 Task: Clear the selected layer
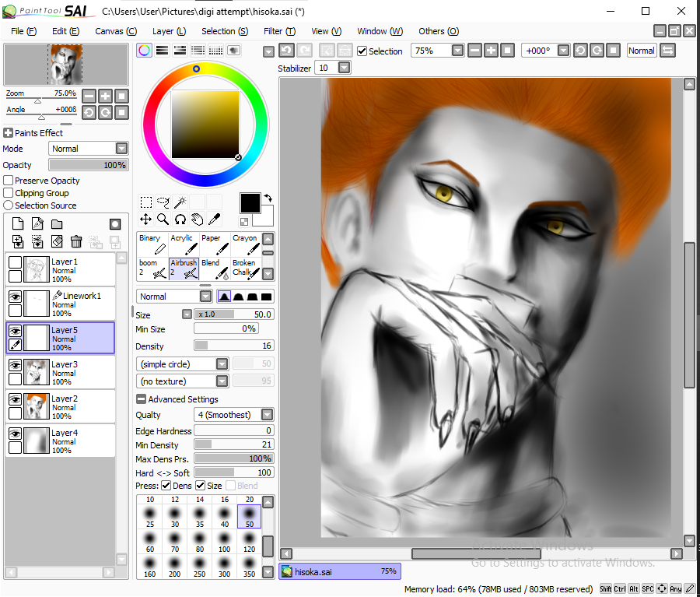(57, 242)
